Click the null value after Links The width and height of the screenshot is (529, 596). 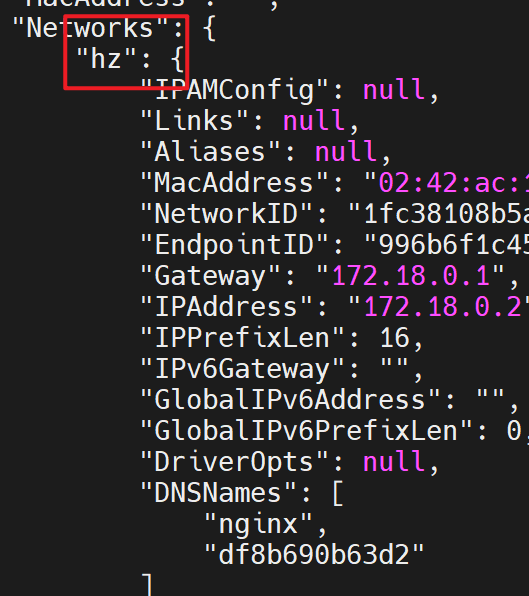coord(314,121)
